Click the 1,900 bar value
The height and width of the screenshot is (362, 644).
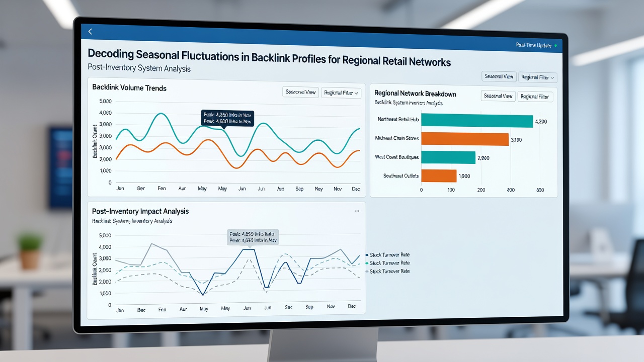[x=464, y=176]
